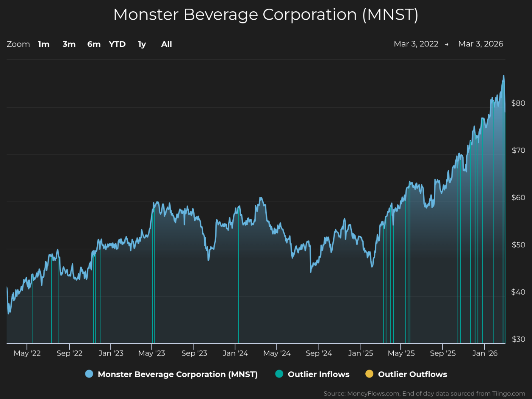This screenshot has width=532, height=399.
Task: Select the 1m zoom range
Action: tap(44, 44)
